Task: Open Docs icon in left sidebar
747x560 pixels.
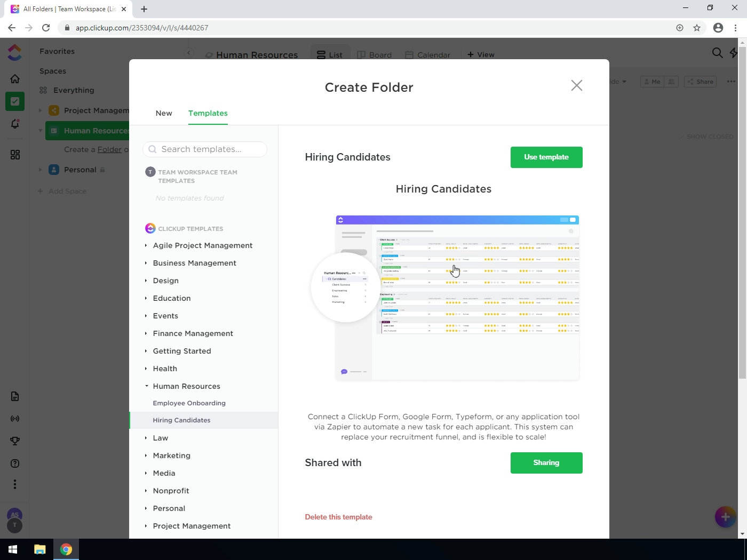Action: tap(15, 396)
